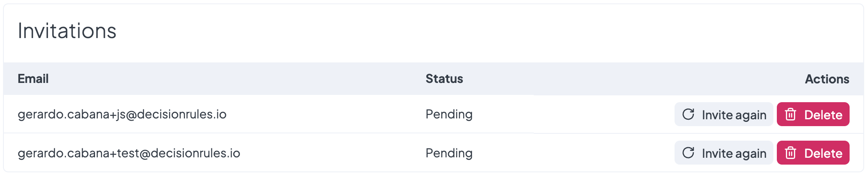Click the 'Invite again' label text in the +test row

734,153
